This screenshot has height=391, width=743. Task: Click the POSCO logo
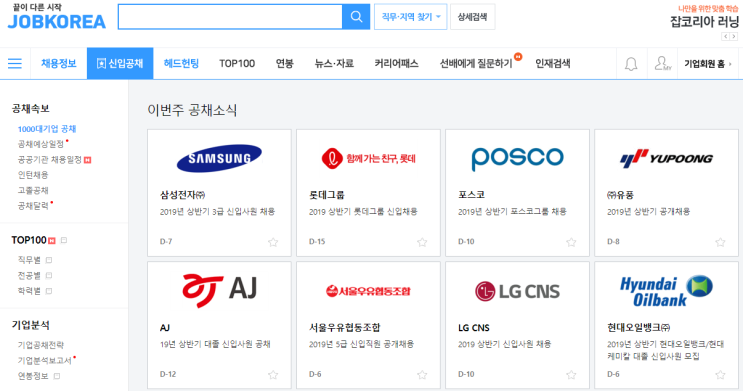coord(517,158)
